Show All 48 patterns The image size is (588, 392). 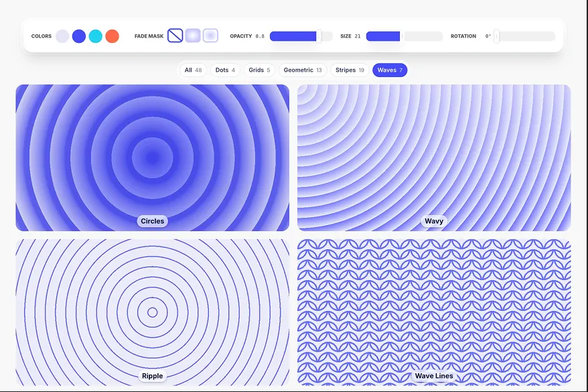pos(193,70)
